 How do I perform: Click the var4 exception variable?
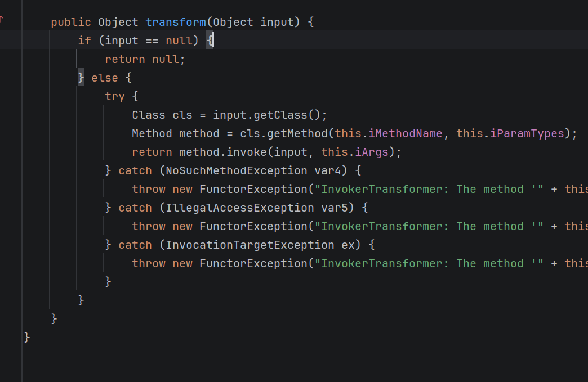[x=328, y=171]
